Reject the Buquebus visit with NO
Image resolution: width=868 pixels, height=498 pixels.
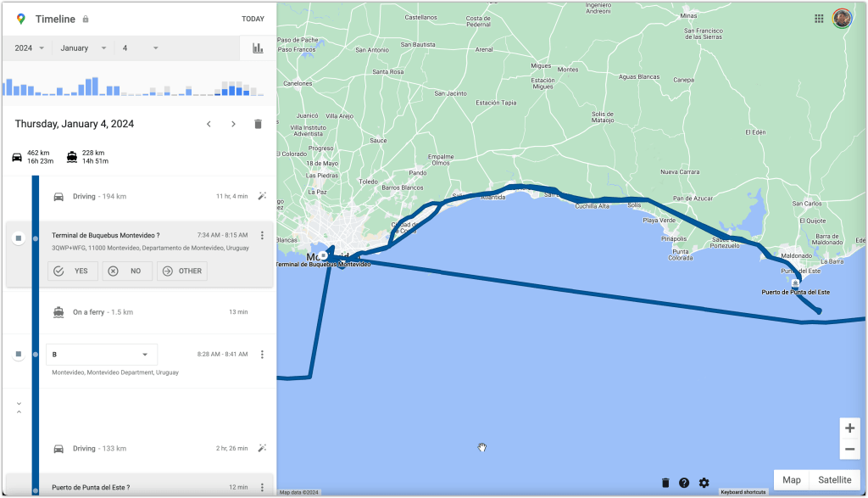[127, 271]
